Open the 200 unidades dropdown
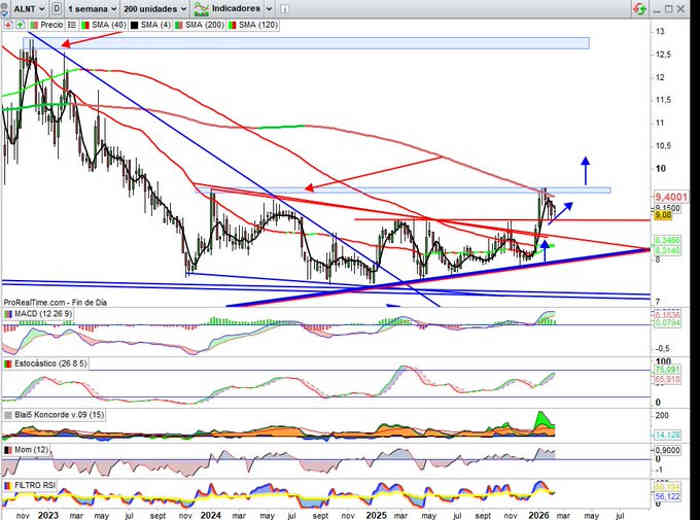Screen dimensions: 700x520 (153, 8)
